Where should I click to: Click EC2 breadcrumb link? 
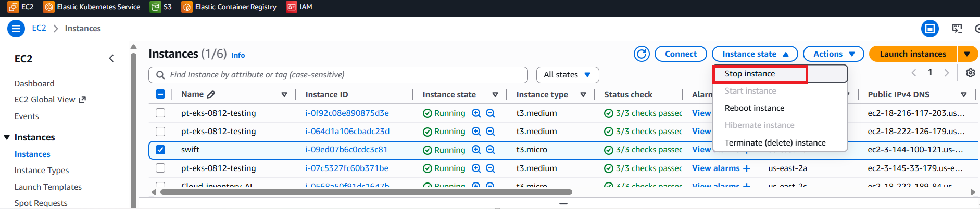pos(39,29)
